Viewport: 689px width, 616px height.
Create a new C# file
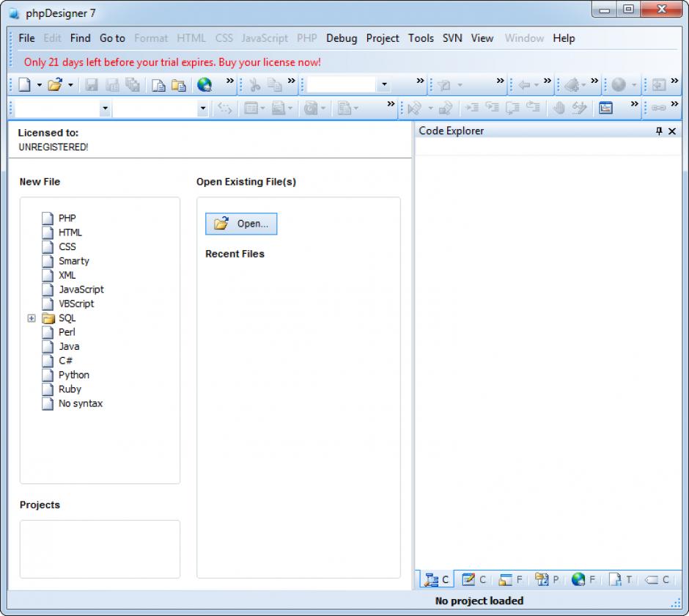(x=57, y=361)
